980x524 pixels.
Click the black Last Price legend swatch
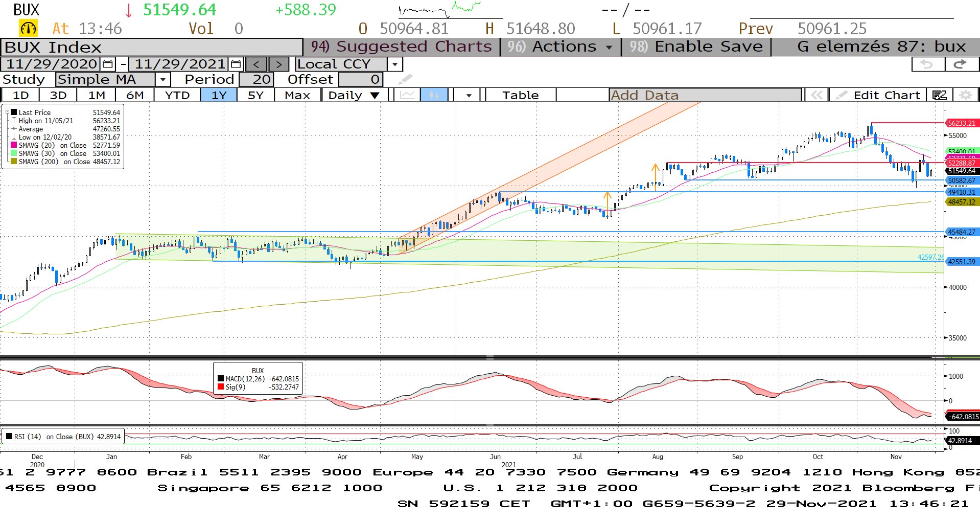click(14, 112)
